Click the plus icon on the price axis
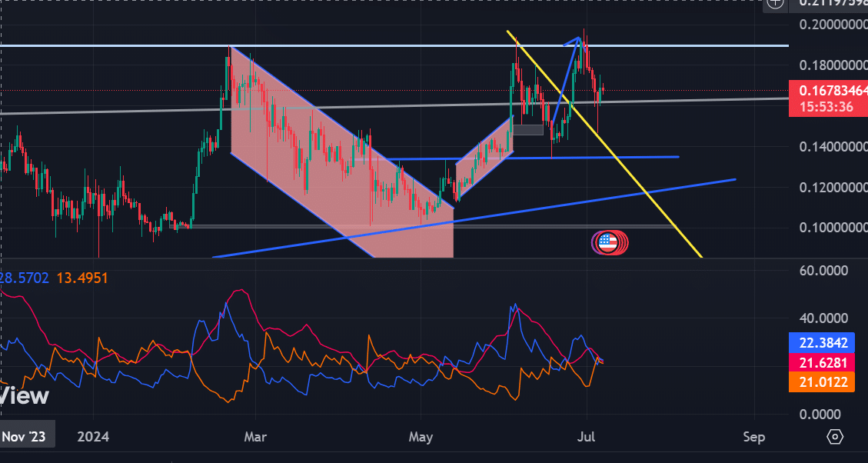The width and height of the screenshot is (868, 463). point(774,2)
